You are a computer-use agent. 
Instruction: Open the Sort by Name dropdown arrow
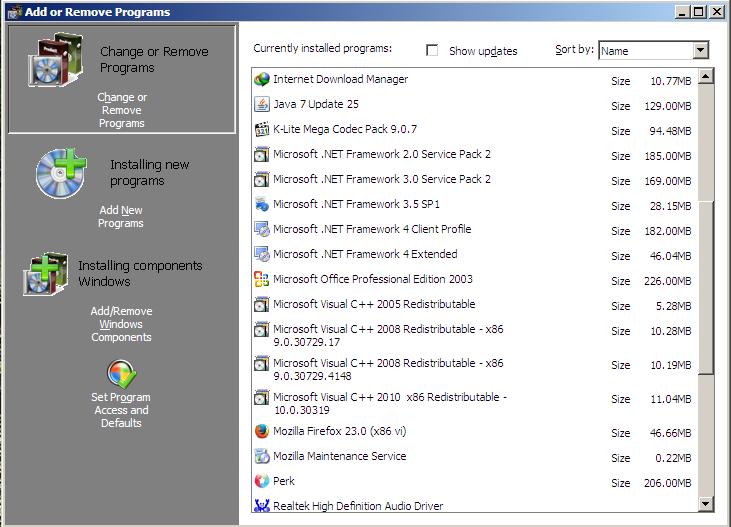pos(700,50)
